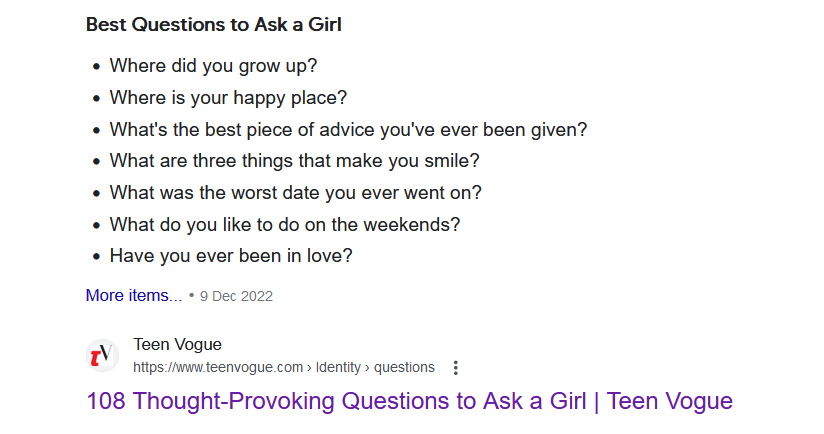
Task: Click the bullet before Where did you grow up?
Action: [x=96, y=67]
